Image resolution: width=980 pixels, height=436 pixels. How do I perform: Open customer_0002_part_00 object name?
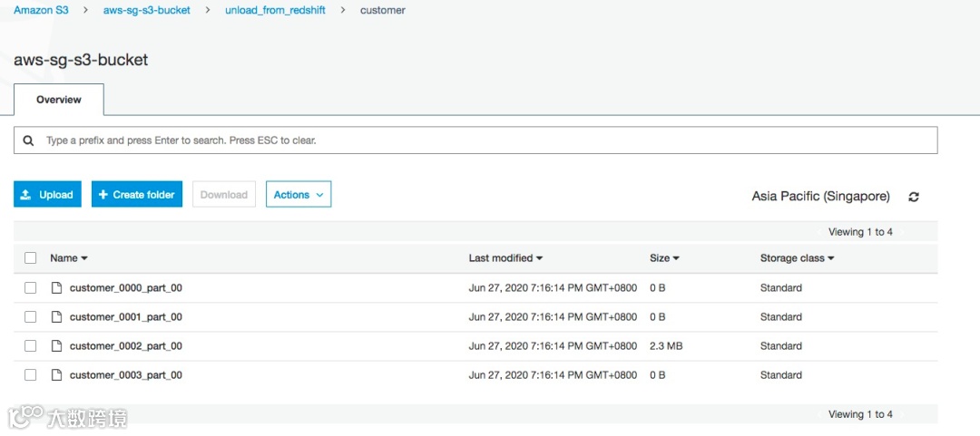coord(125,345)
